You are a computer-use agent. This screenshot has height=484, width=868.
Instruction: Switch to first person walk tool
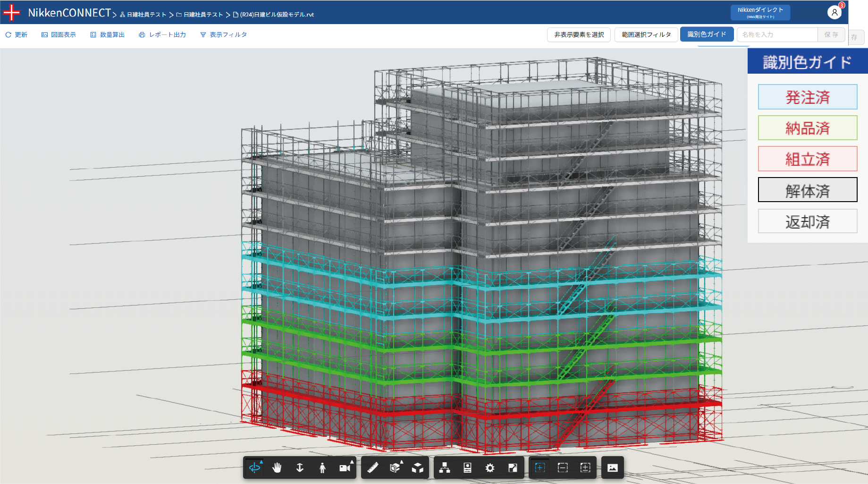(322, 467)
